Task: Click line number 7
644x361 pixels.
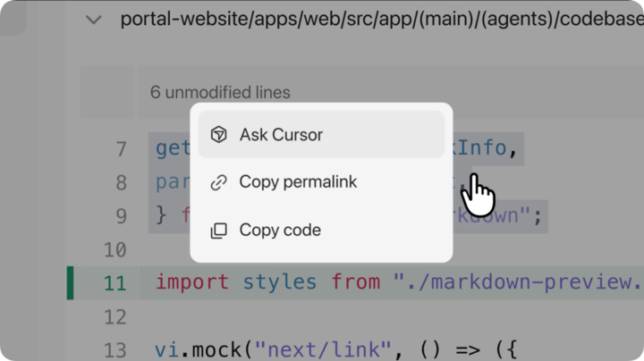Action: tap(121, 149)
